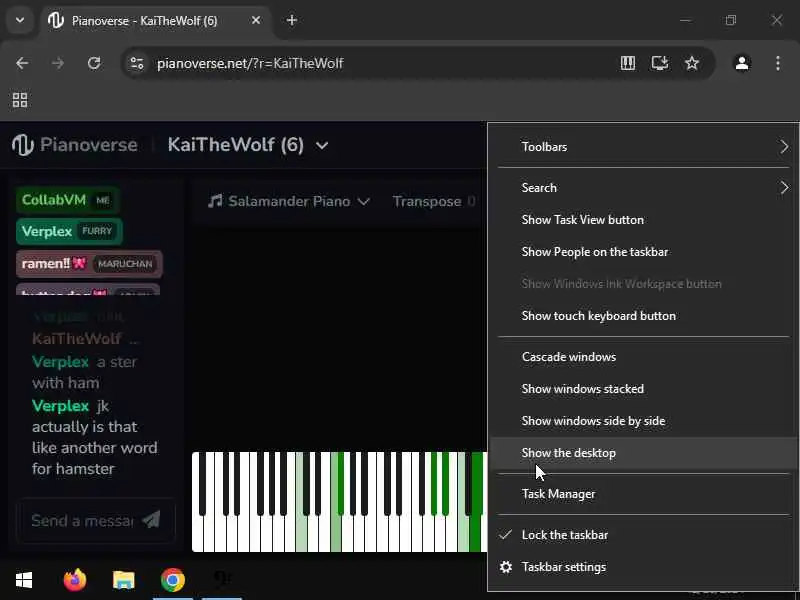
Task: View site information icon beside URL
Action: click(x=137, y=63)
